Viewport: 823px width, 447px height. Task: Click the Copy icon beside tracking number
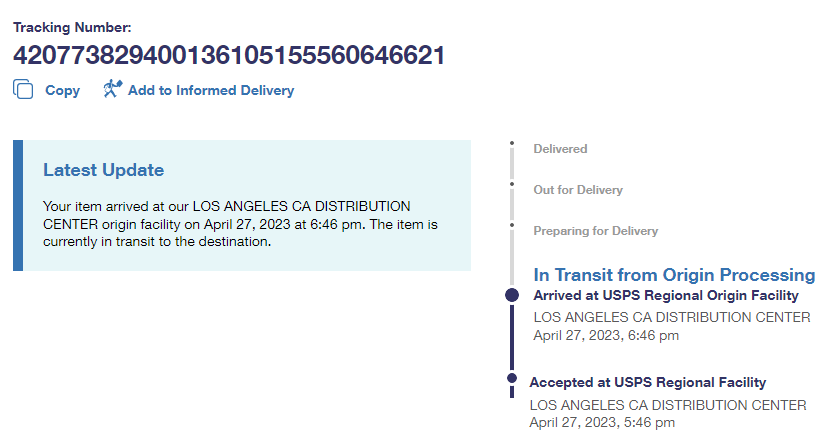pyautogui.click(x=23, y=90)
